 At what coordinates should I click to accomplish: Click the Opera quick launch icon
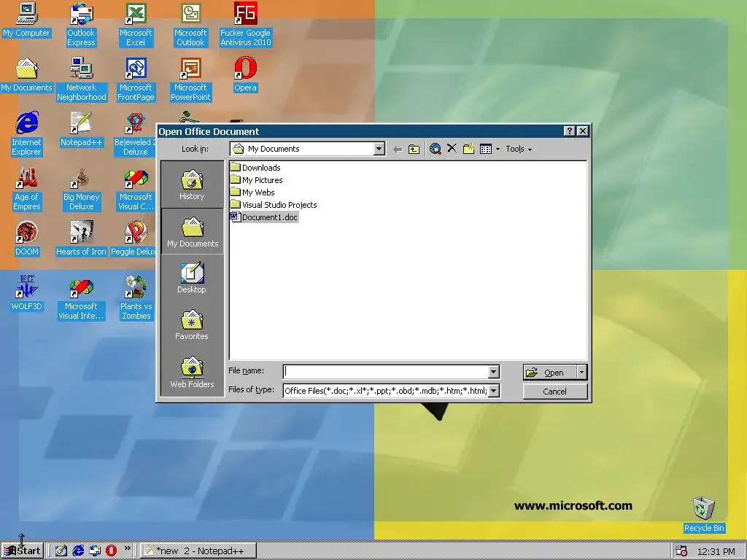[111, 551]
